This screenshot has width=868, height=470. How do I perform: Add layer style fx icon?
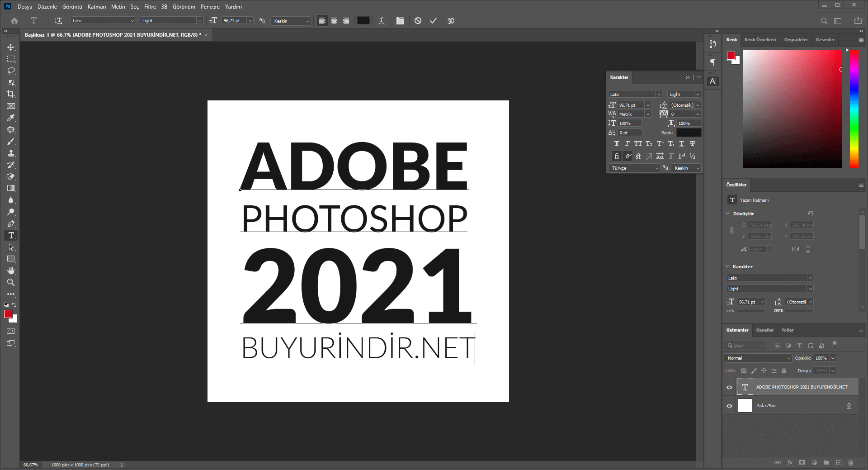coord(790,462)
